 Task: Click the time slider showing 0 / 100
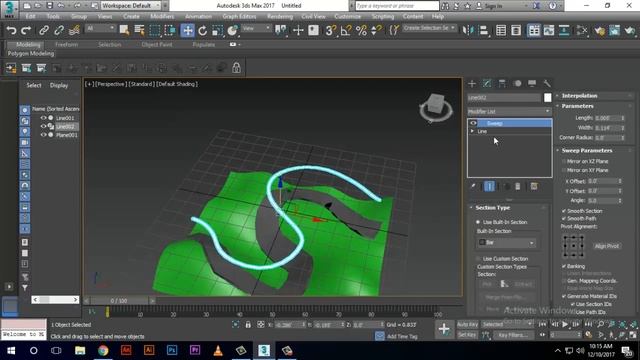point(119,301)
